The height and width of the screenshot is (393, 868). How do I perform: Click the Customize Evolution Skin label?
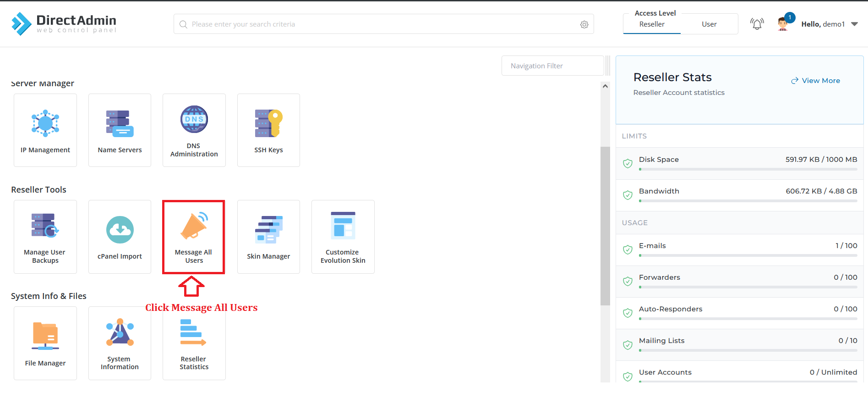(x=343, y=256)
